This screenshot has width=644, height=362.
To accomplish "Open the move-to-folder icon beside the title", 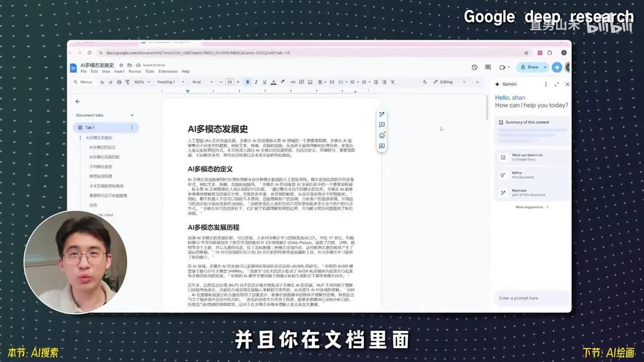I will (x=129, y=65).
